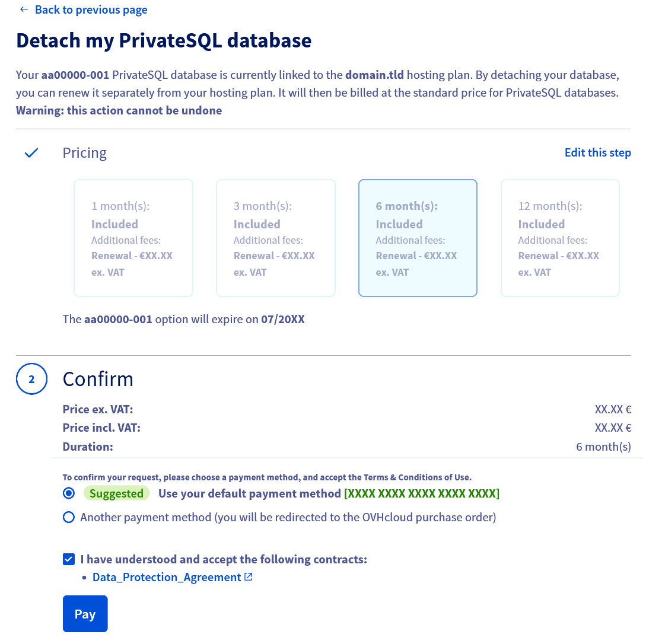This screenshot has width=646, height=644.
Task: Select the 1 month pricing card
Action: (x=133, y=238)
